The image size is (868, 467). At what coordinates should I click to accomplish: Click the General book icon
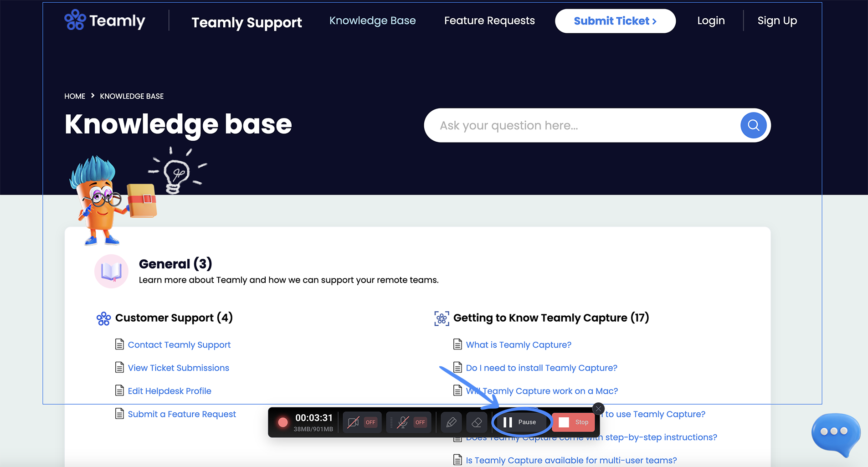coord(111,272)
